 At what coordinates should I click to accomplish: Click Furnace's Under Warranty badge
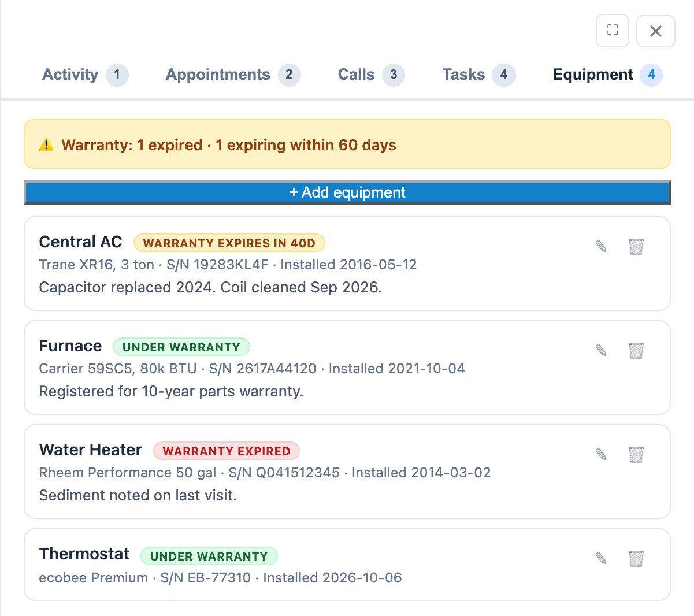(x=181, y=347)
